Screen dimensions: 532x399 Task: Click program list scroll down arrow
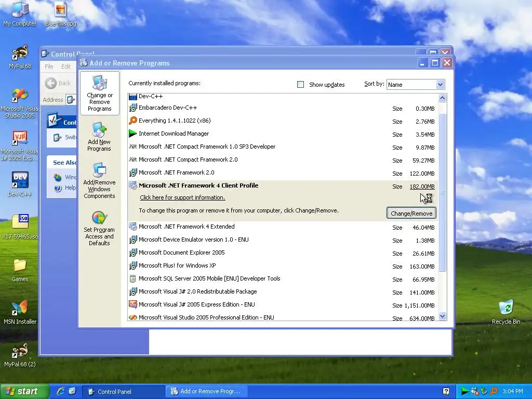point(442,316)
